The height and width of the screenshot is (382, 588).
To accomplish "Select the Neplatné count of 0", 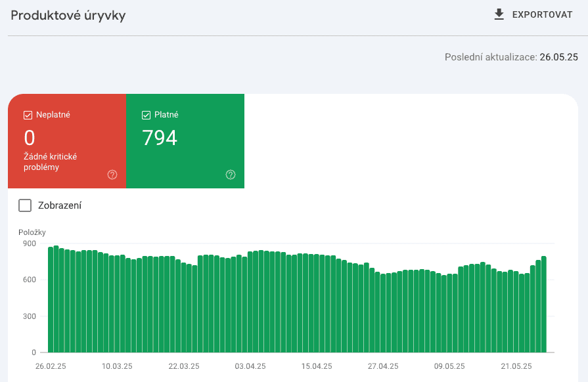I will 30,138.
